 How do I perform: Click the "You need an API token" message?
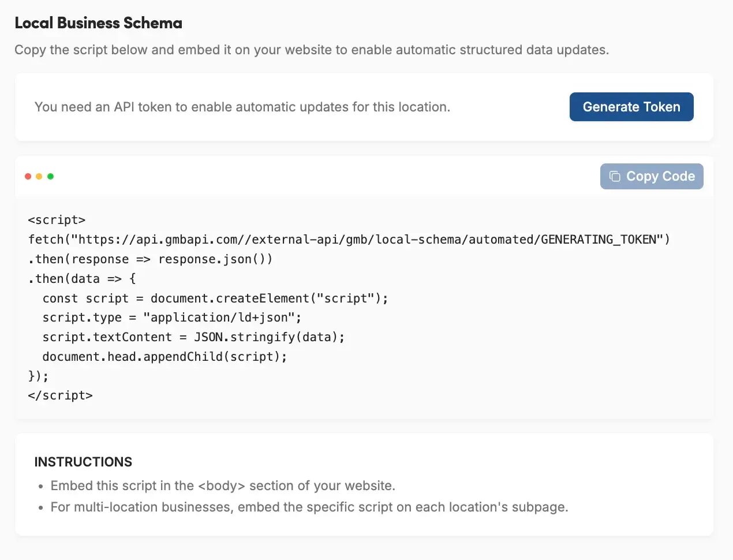242,107
